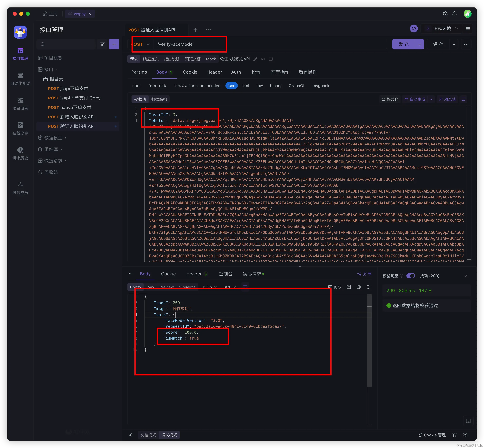Click the purple plus add-interface button
Image resolution: width=484 pixels, height=448 pixels.
tap(114, 44)
